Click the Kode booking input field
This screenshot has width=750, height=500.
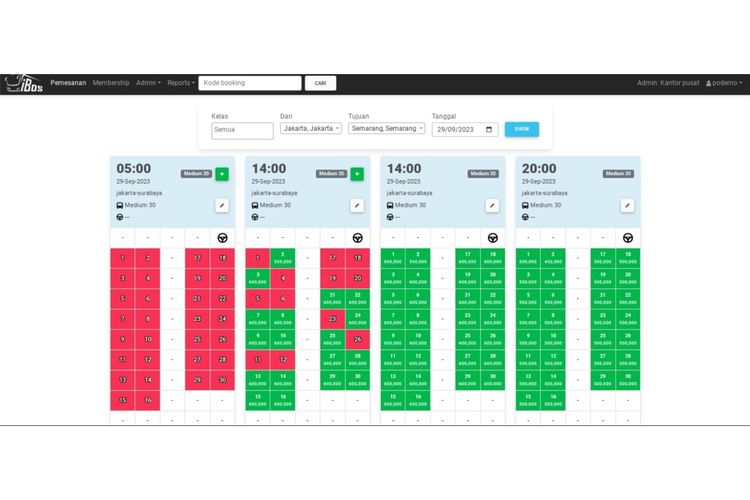(x=250, y=83)
